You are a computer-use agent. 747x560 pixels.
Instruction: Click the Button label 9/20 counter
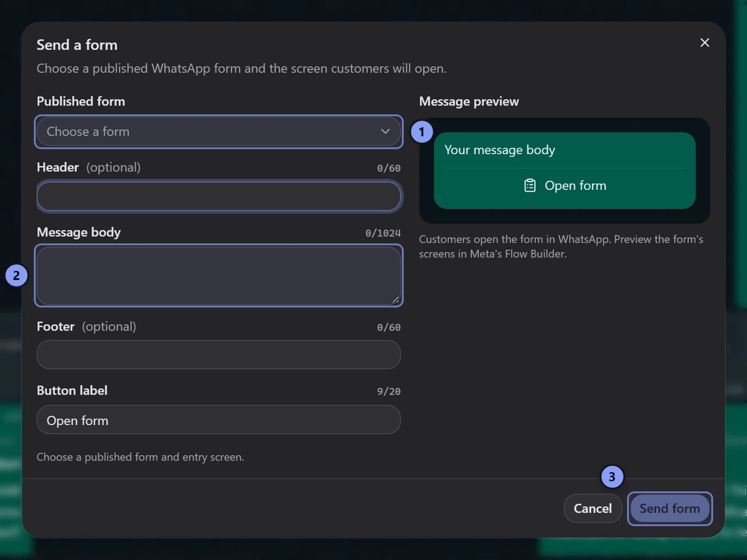pos(389,392)
